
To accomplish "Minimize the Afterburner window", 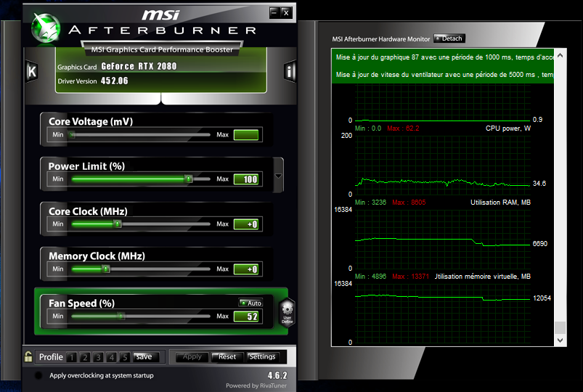I will coord(274,12).
